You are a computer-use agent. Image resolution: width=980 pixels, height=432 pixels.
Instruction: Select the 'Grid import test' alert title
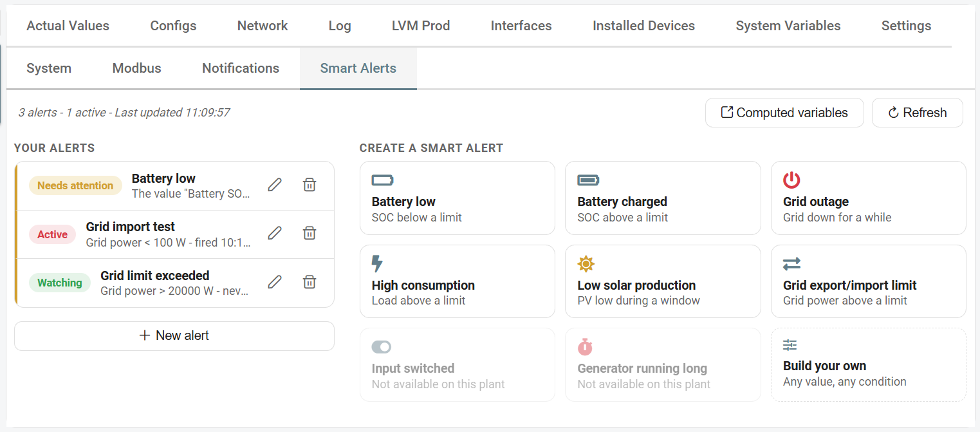coord(131,227)
